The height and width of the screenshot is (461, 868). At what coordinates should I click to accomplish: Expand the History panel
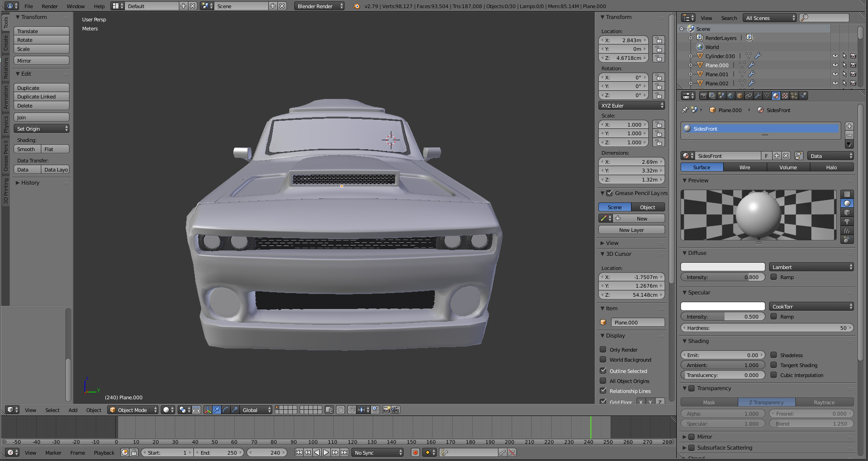(x=30, y=183)
